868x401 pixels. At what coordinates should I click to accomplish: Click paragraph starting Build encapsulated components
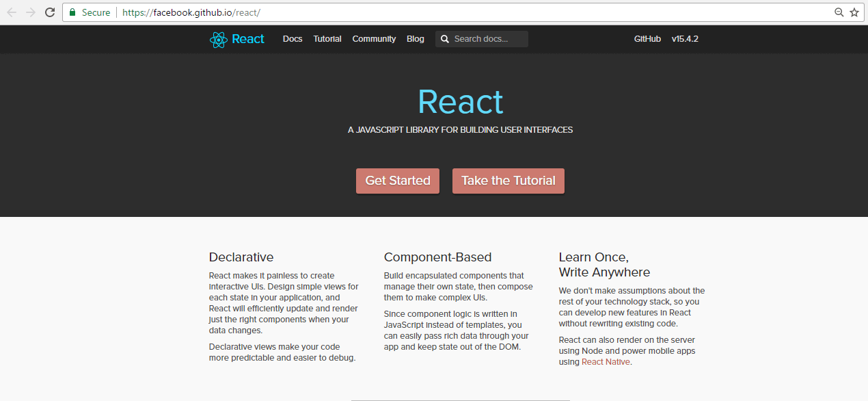coord(459,287)
